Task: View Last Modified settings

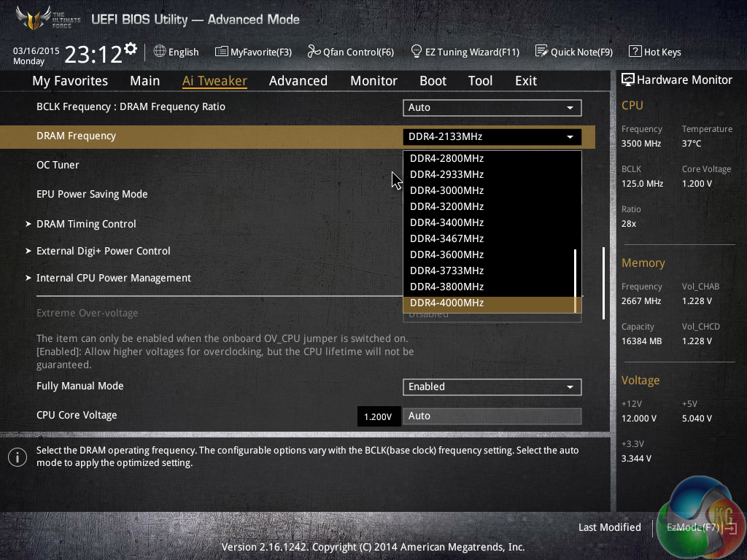Action: (x=609, y=527)
